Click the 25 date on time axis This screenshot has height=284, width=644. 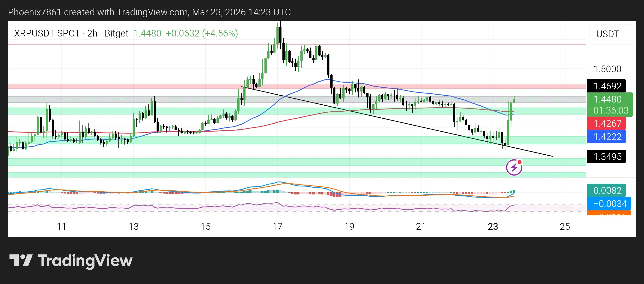(x=565, y=227)
